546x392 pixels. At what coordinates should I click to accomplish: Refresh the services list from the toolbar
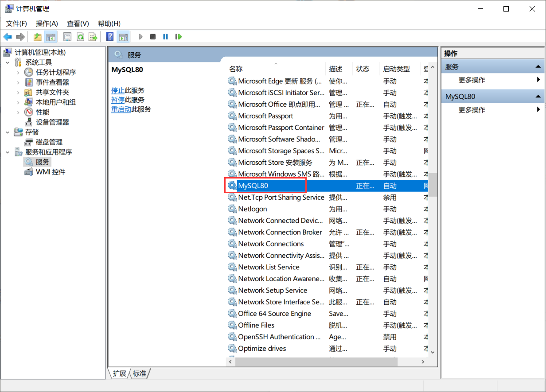click(x=80, y=37)
